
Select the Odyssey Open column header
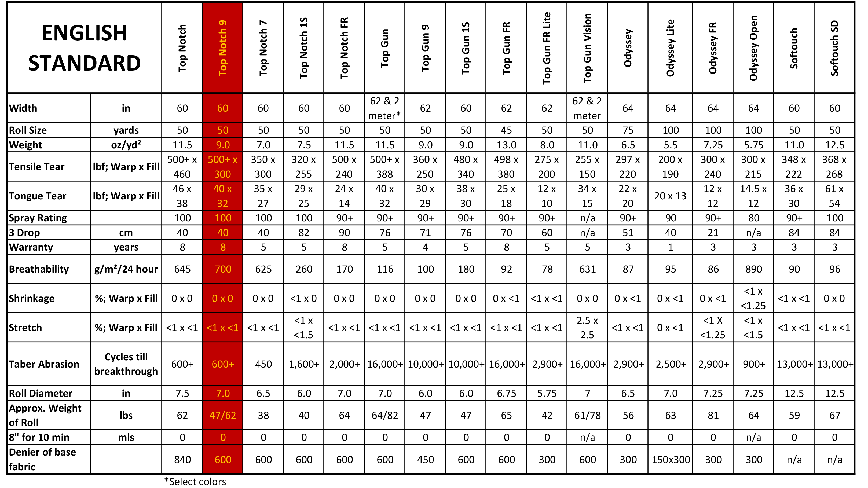(753, 48)
